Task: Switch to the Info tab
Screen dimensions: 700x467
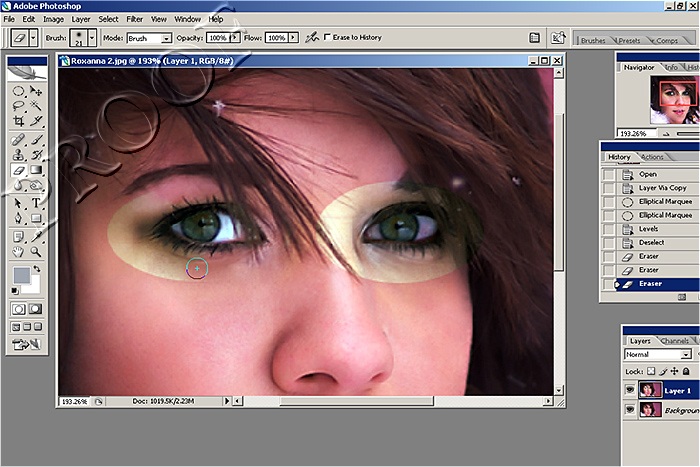Action: tap(671, 67)
